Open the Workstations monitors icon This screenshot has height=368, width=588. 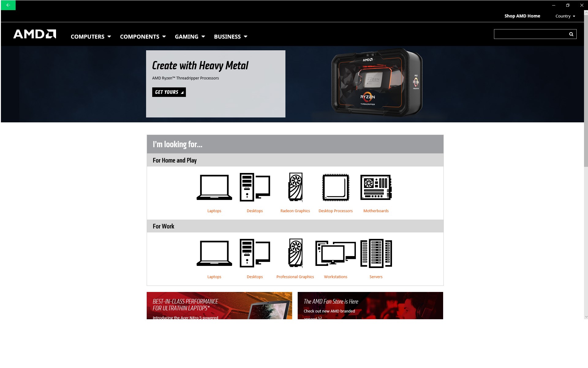pyautogui.click(x=336, y=253)
